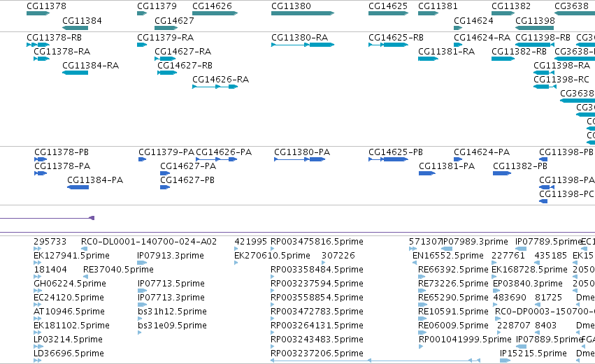Screen dimensions: 595x364
Task: Select protein CG14625-PB
Action: tap(396, 152)
